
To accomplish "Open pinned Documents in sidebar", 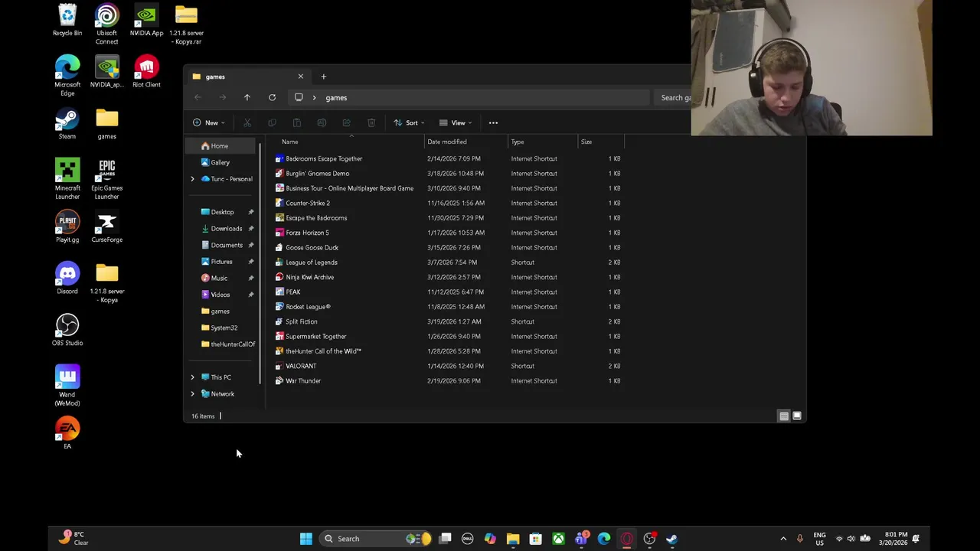I will (227, 245).
